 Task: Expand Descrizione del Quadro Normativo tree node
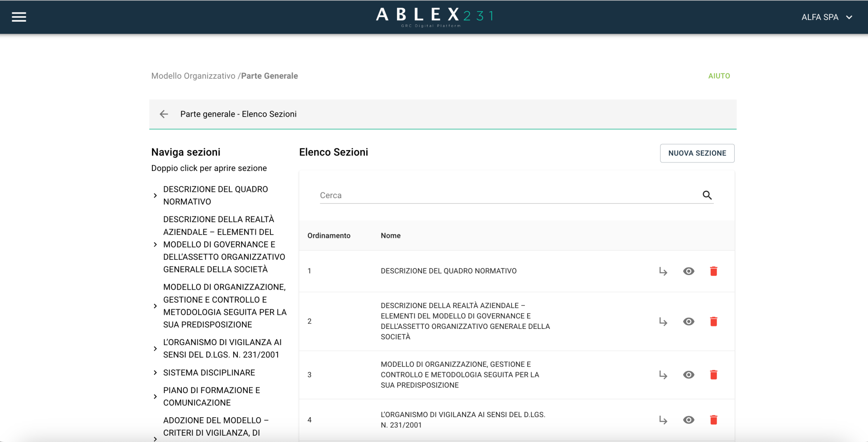[155, 195]
